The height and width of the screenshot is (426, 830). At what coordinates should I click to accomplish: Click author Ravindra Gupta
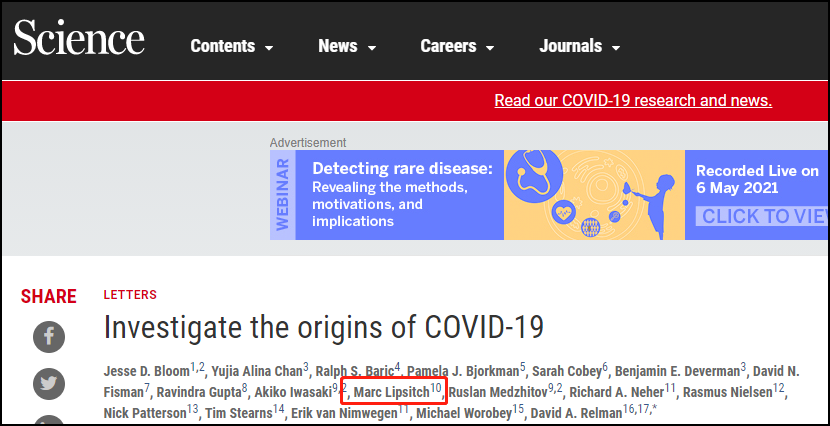(x=199, y=392)
